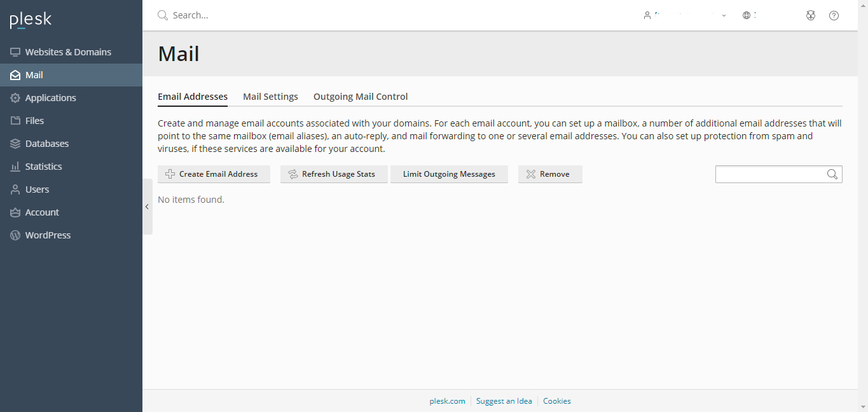Open the globe subscription selector
Viewport: 868px width, 412px height.
point(749,15)
